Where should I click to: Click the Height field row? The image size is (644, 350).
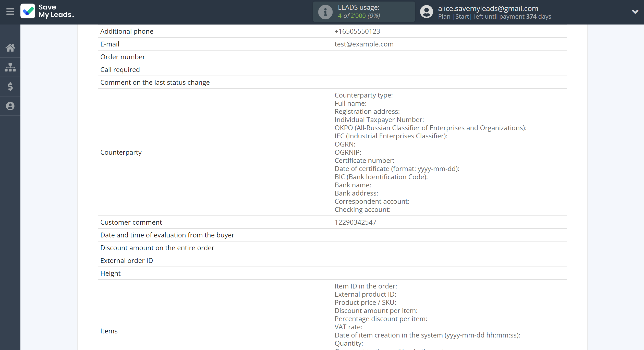pyautogui.click(x=111, y=273)
